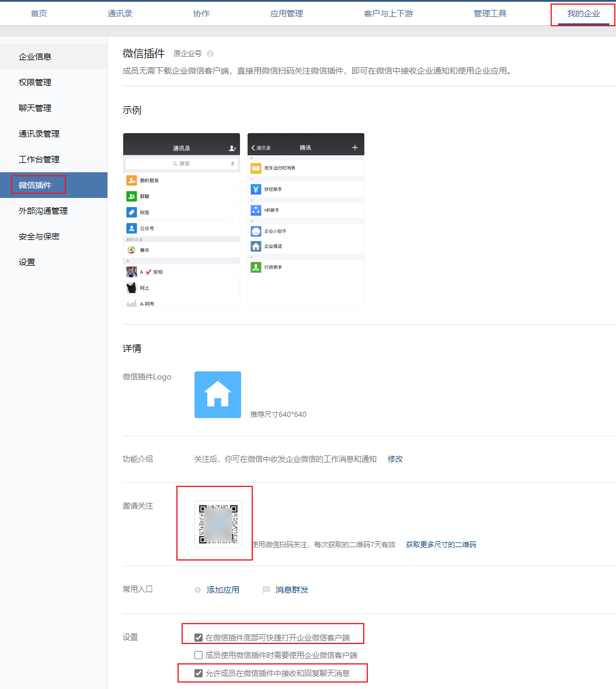Select 管理工具 in the top navigation

(x=490, y=13)
